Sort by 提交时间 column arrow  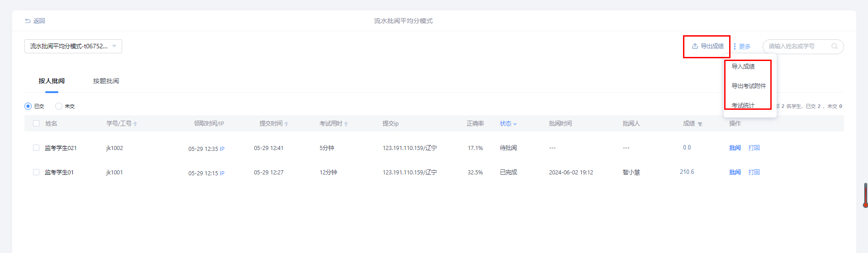(286, 124)
